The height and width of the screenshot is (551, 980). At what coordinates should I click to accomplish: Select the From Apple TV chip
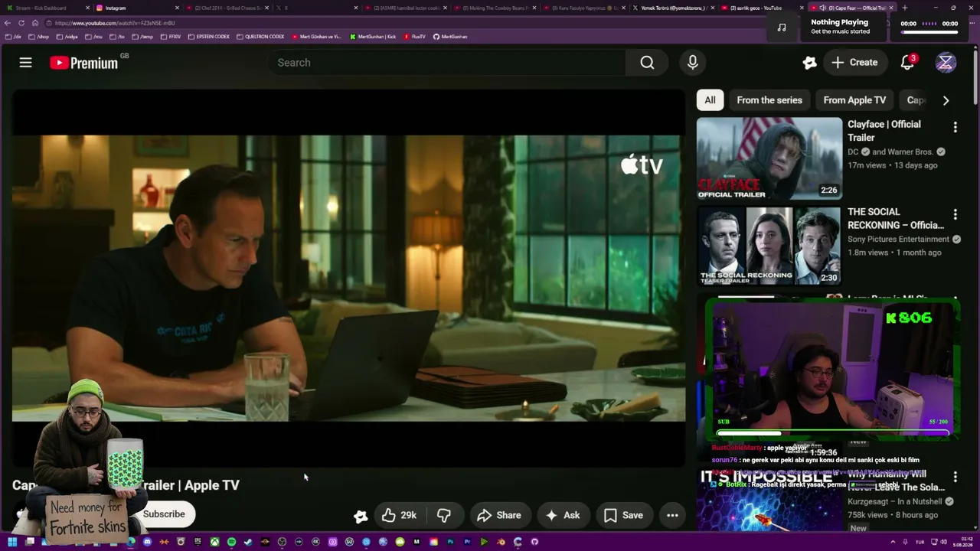pos(854,100)
